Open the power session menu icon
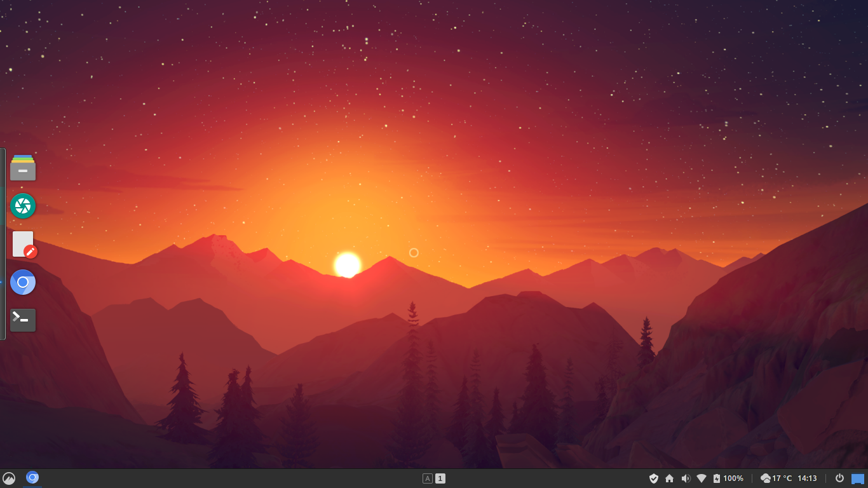 tap(839, 478)
